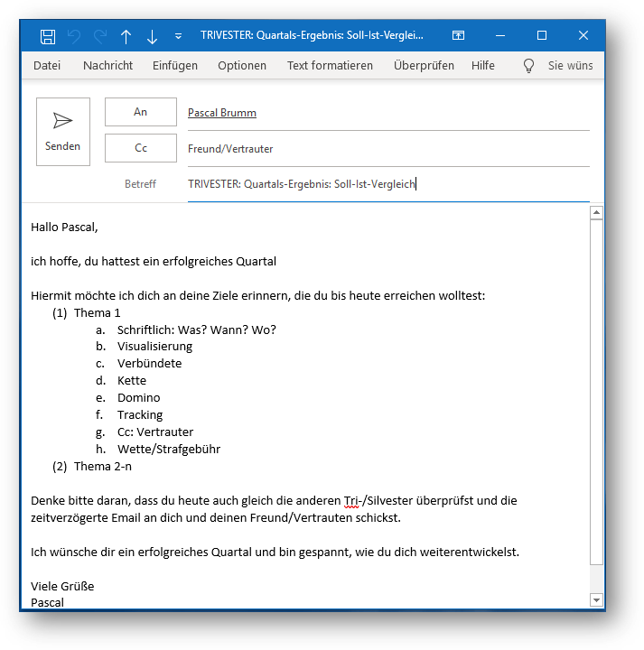
Task: Minimize the message window
Action: (500, 35)
